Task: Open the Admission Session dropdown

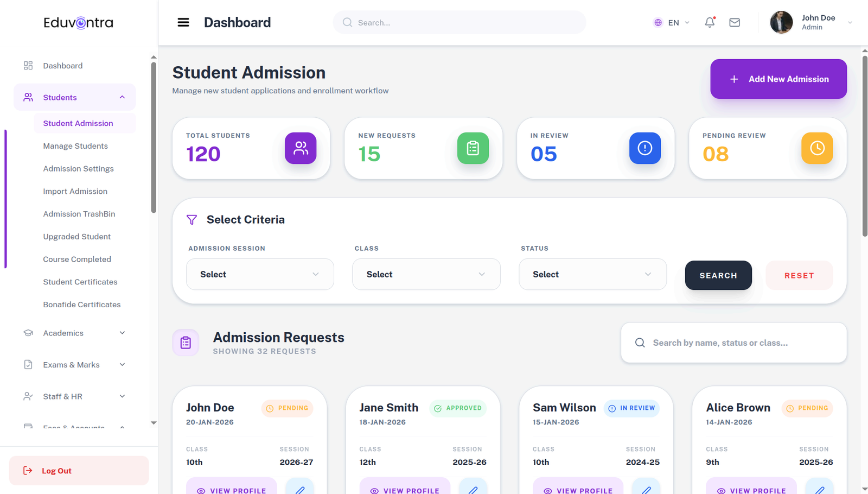Action: pyautogui.click(x=260, y=274)
